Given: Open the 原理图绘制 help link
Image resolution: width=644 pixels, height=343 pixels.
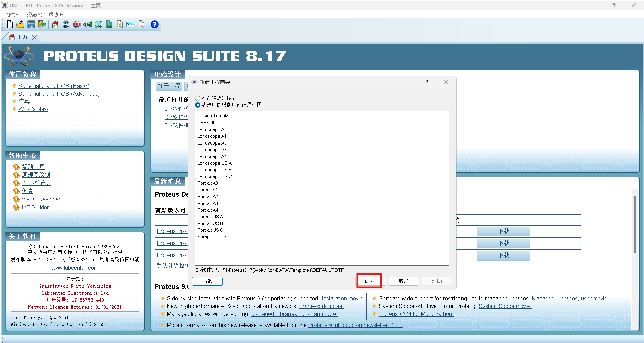Looking at the screenshot, I should click(36, 175).
